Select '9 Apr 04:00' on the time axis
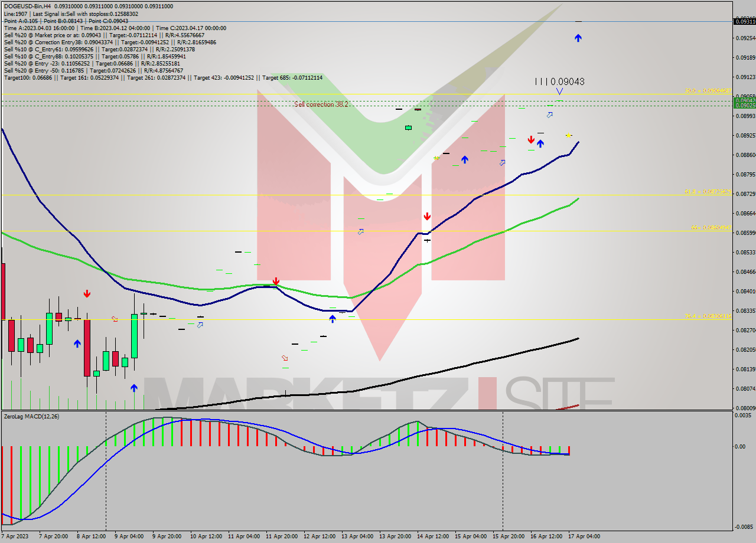This screenshot has width=756, height=543. [128, 537]
